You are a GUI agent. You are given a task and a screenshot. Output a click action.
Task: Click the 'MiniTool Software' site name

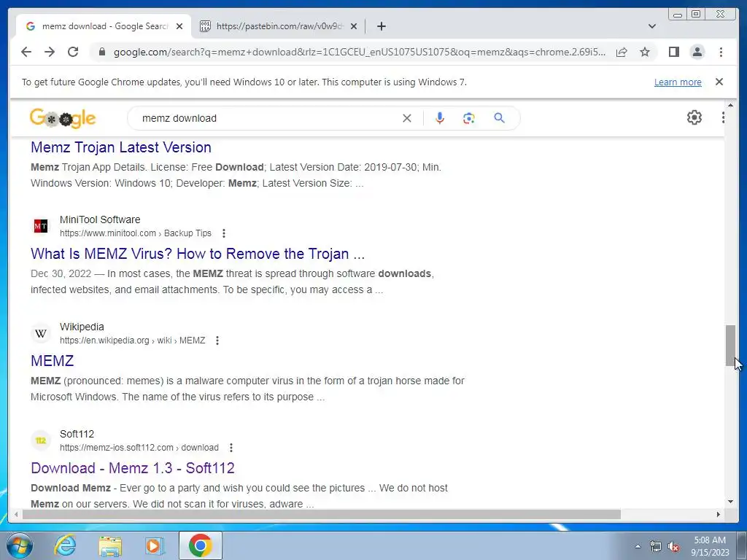(100, 219)
